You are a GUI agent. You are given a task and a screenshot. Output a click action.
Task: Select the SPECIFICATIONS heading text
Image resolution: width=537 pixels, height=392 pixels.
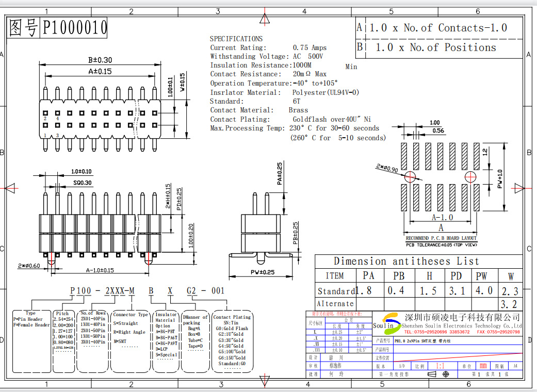coord(236,39)
